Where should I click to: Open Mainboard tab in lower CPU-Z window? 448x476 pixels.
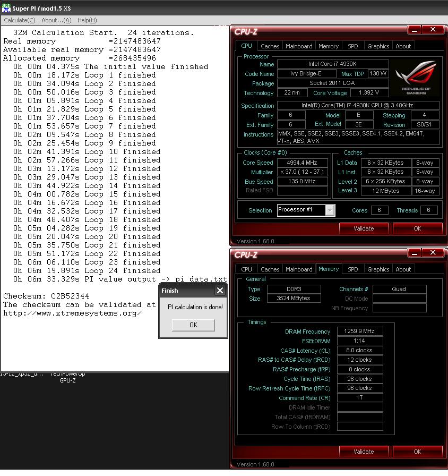tap(299, 269)
